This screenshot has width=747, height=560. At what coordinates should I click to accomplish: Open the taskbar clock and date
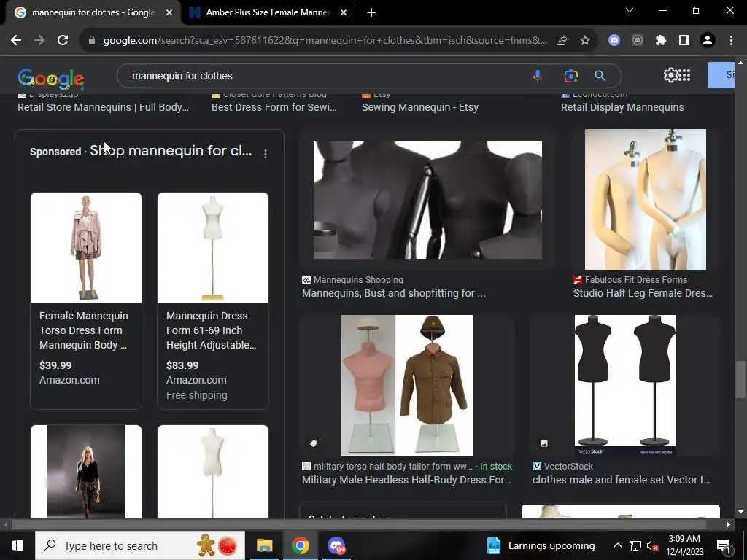click(684, 545)
